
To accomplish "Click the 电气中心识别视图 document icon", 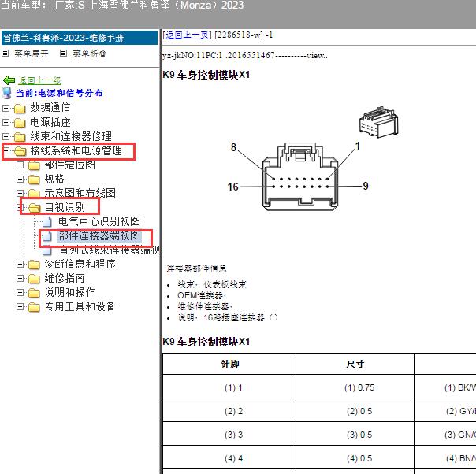I will [47, 222].
